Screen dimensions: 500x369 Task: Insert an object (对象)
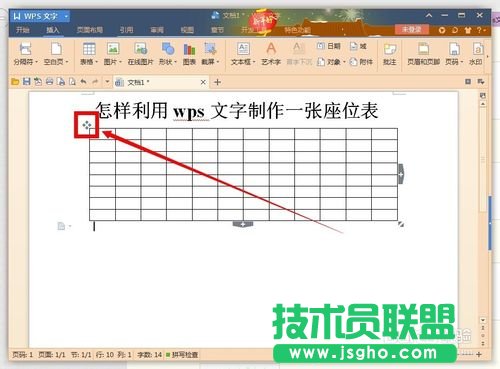(x=329, y=62)
